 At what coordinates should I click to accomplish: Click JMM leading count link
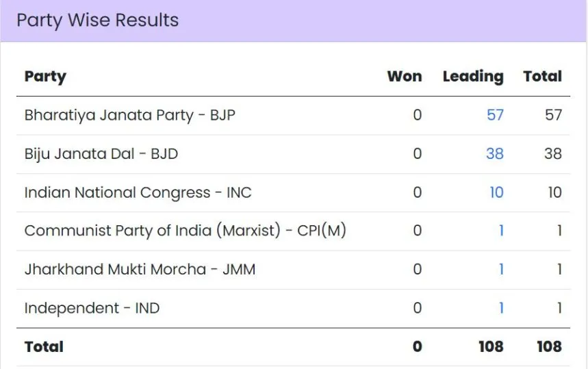point(500,270)
